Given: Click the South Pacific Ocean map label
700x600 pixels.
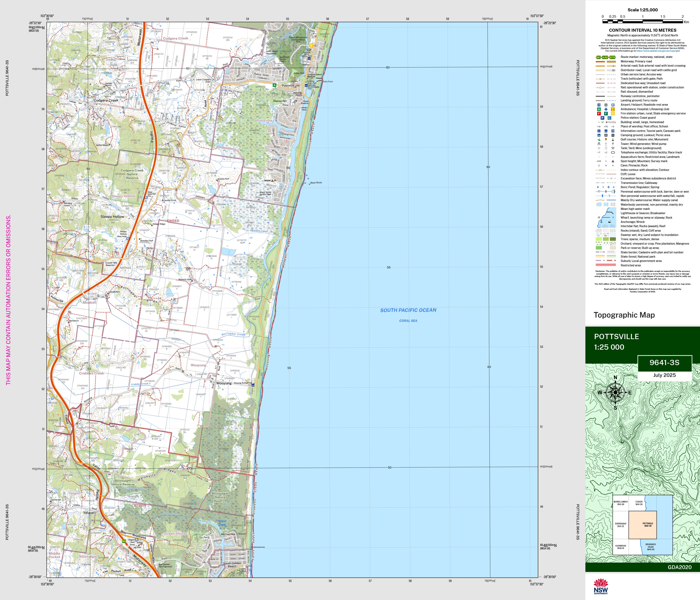Looking at the screenshot, I should 408,310.
